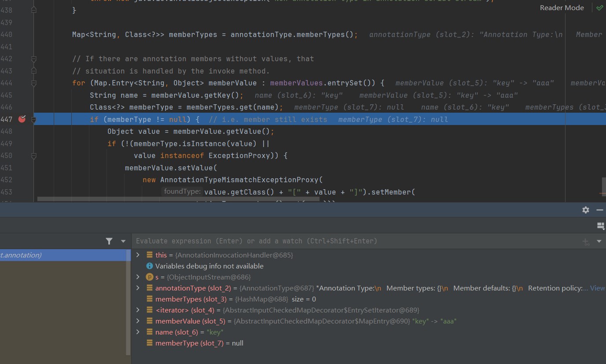Expand the 's' ObjectInputStream variable
This screenshot has width=606, height=364.
tap(138, 277)
